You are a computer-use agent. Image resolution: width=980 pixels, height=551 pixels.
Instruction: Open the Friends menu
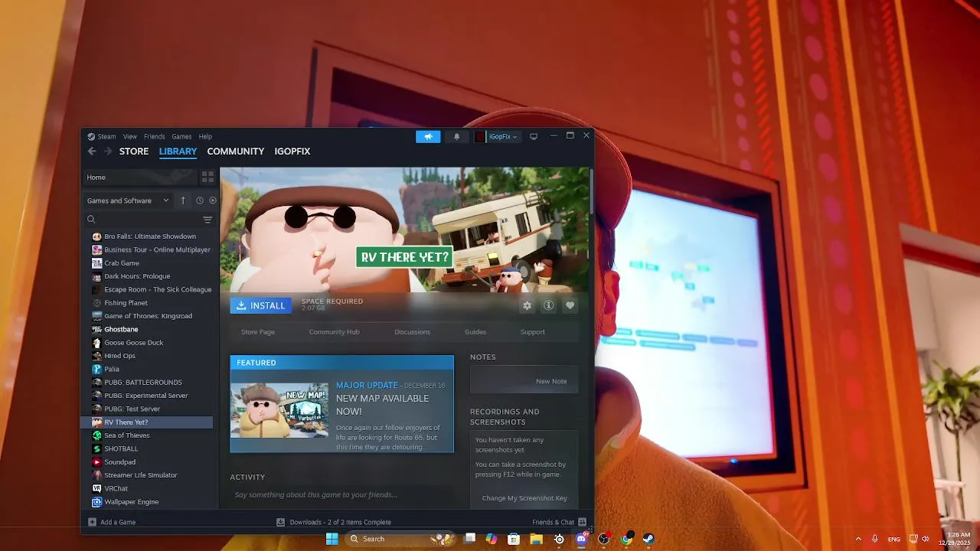[154, 136]
